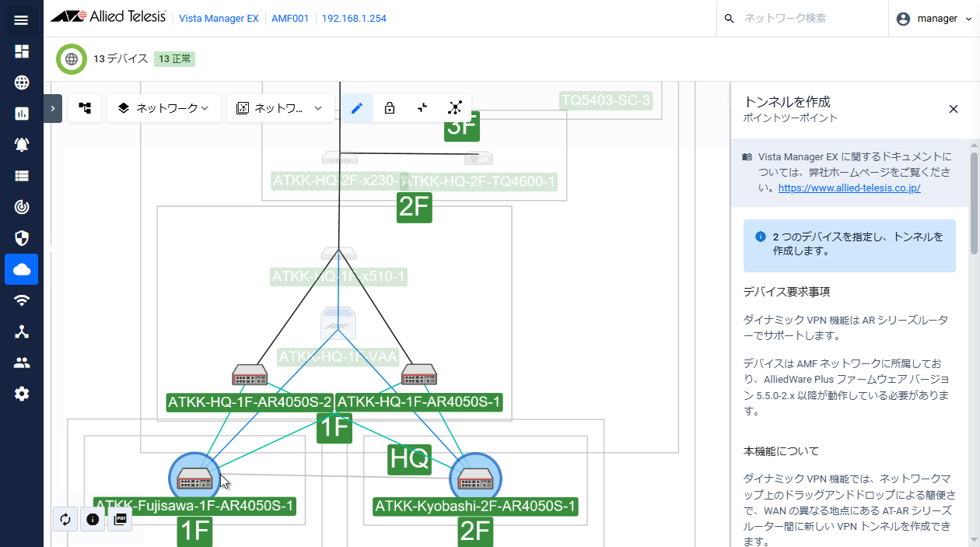Toggle the map lock icon
The height and width of the screenshot is (547, 980).
(x=390, y=108)
